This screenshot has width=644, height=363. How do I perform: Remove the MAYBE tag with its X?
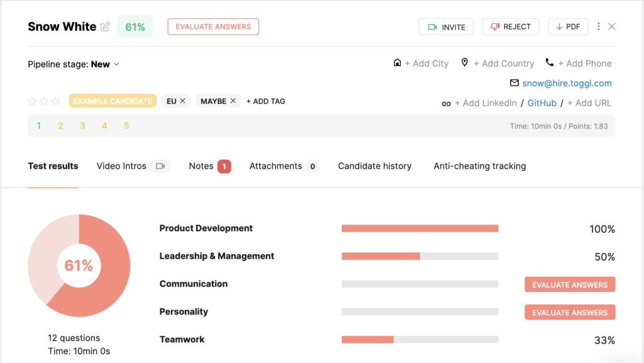232,101
